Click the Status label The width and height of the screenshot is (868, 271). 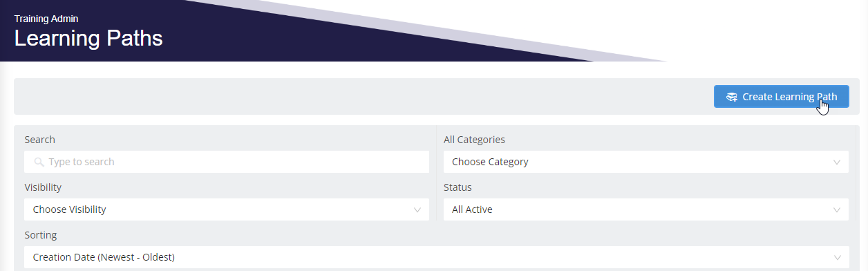pyautogui.click(x=457, y=187)
